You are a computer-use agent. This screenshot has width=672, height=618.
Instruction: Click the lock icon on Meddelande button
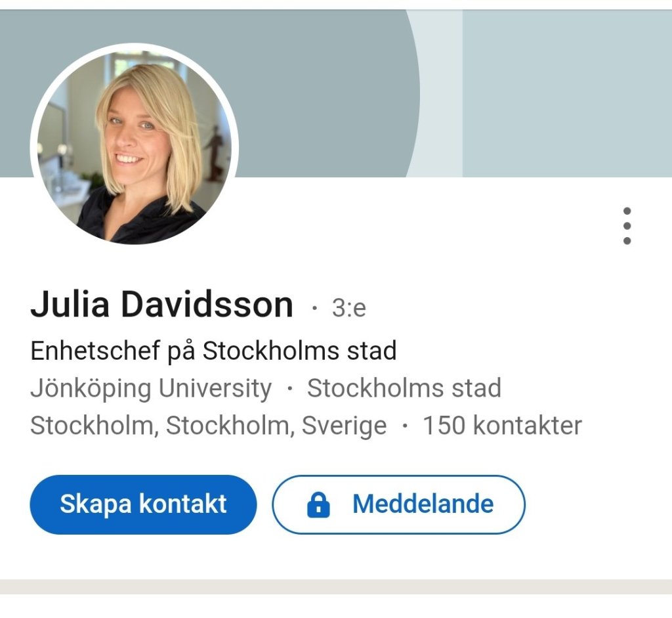click(318, 504)
